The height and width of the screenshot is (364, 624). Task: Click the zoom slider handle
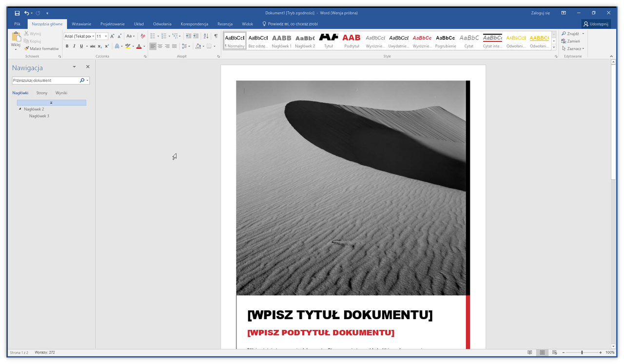tap(582, 352)
